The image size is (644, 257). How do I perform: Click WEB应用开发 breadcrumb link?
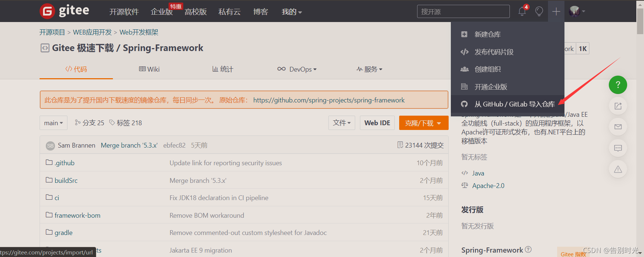click(92, 32)
